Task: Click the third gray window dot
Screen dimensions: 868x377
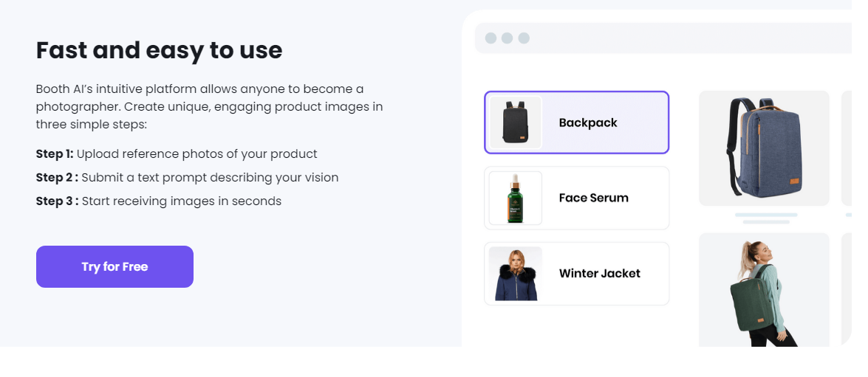Action: point(524,38)
